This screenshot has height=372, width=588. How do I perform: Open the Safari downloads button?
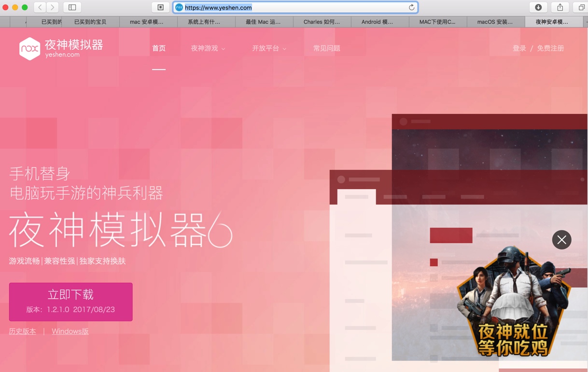point(538,7)
